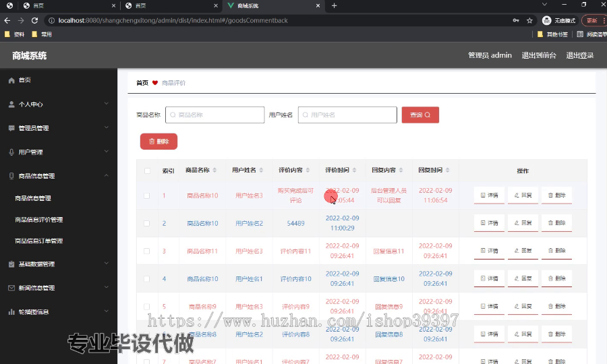Click the clipboard icon beside 基础数据管理

pos(11,264)
